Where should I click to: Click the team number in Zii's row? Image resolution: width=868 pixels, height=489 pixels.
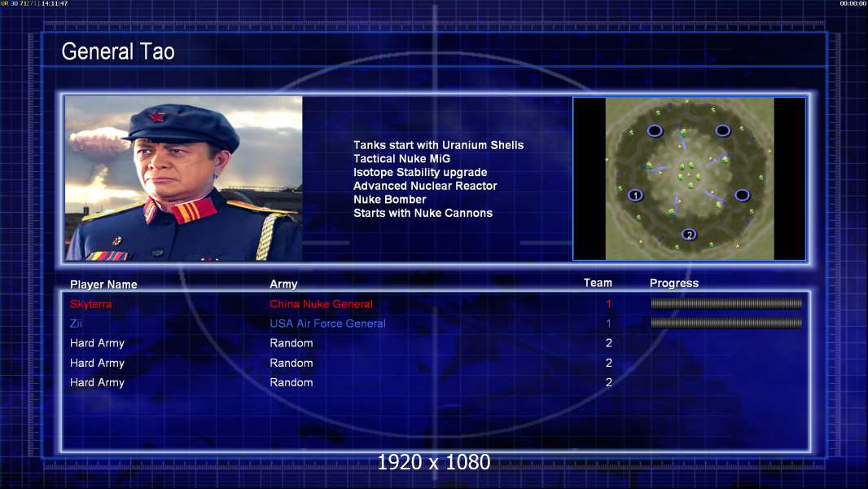(608, 324)
